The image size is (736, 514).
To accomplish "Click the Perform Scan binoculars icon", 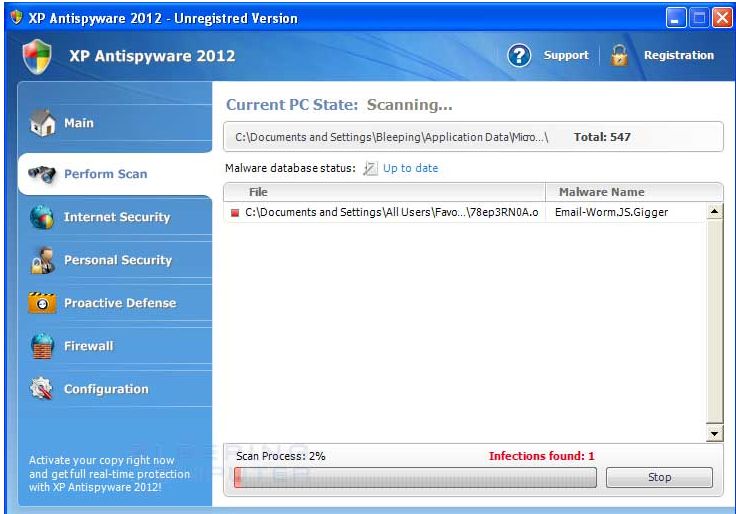I will [42, 174].
